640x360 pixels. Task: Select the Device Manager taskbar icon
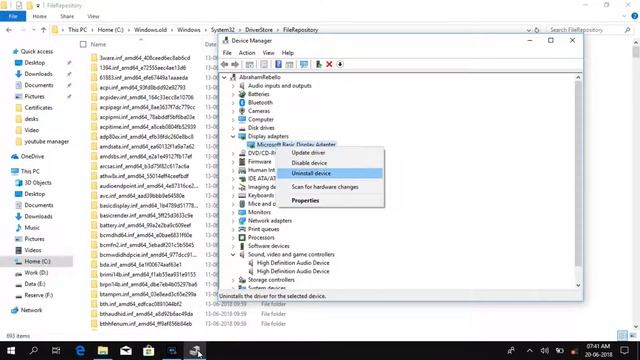click(x=195, y=351)
